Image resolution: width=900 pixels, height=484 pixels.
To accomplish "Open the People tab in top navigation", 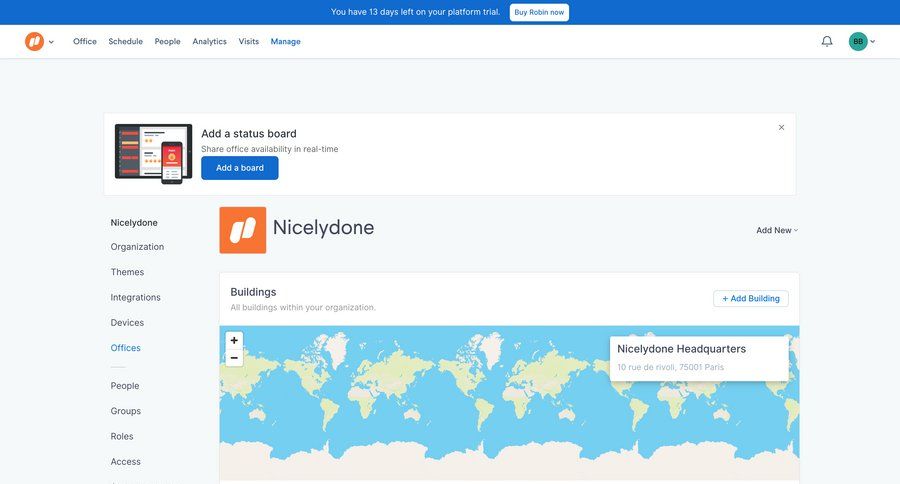I will point(168,41).
